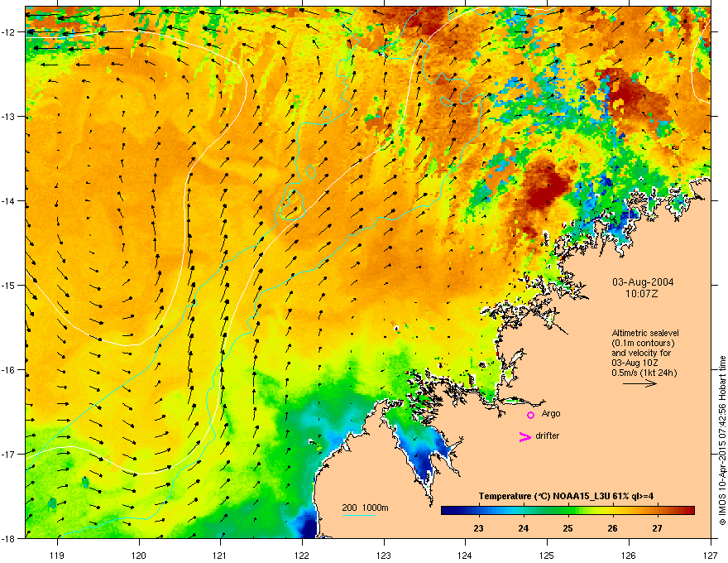Click the longitude axis label 119
The height and width of the screenshot is (563, 728).
tap(57, 555)
